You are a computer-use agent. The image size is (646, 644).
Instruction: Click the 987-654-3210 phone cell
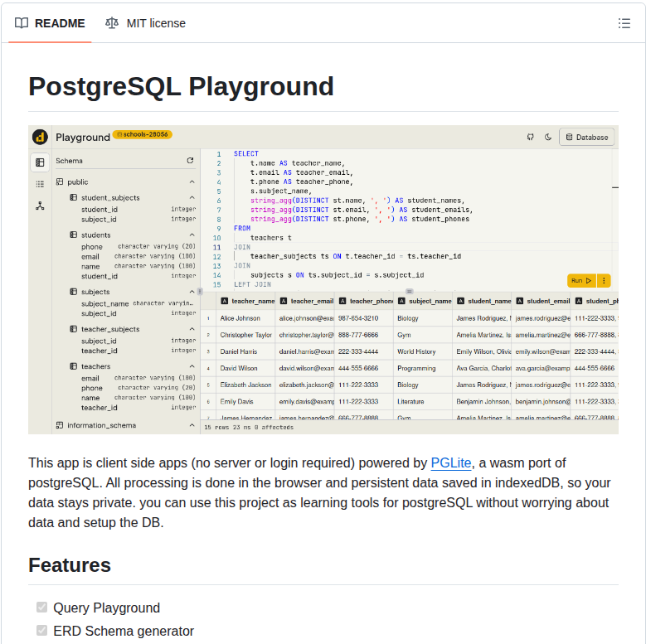click(364, 318)
